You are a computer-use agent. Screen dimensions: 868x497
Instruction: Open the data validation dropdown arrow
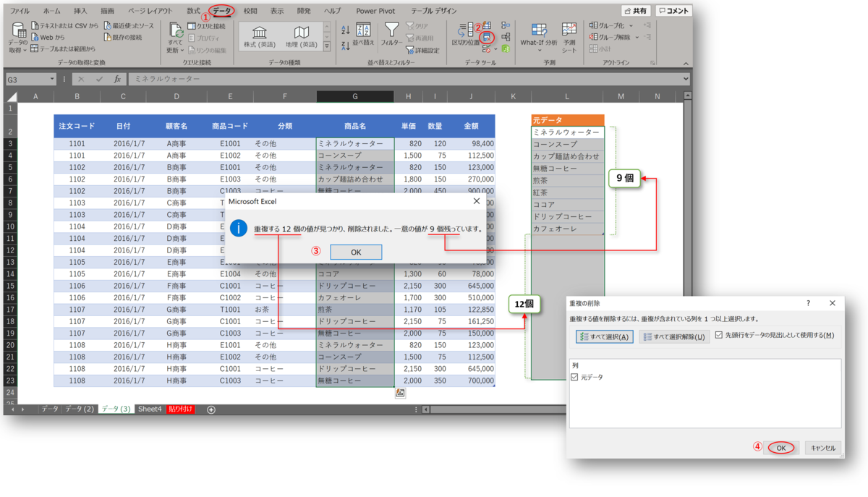[495, 48]
